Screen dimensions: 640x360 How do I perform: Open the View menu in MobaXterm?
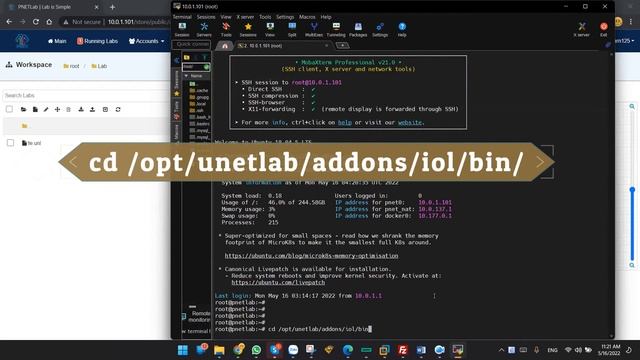click(x=226, y=17)
